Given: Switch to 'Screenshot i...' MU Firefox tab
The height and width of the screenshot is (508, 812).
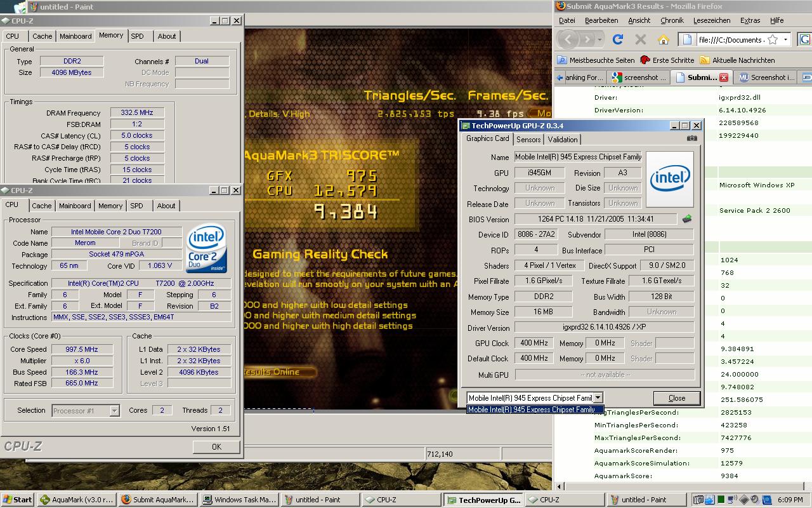Looking at the screenshot, I should [766, 77].
